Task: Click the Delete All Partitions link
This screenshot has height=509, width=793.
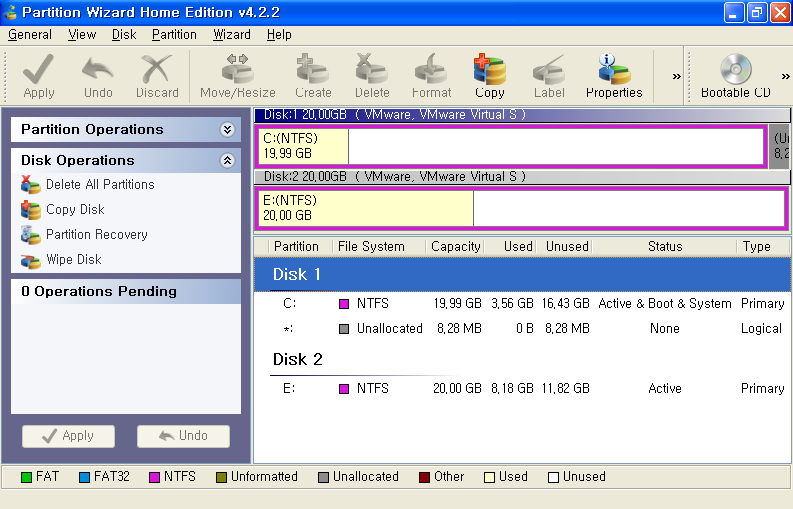Action: point(100,185)
